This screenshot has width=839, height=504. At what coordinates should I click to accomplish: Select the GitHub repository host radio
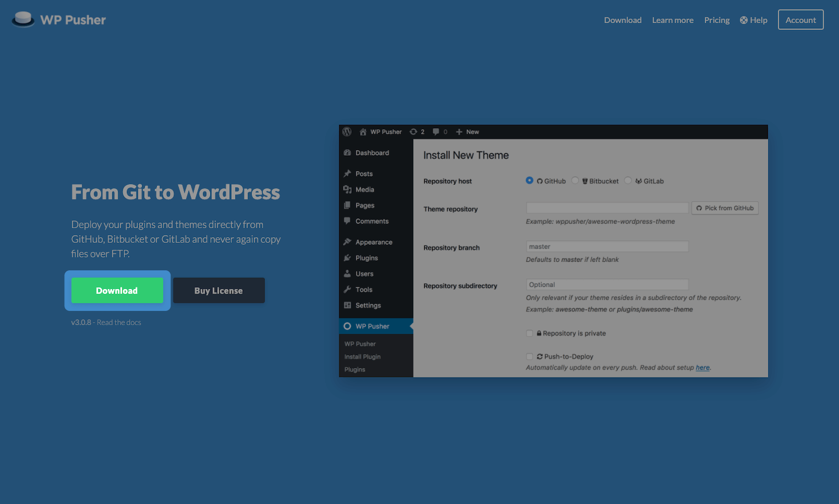530,180
